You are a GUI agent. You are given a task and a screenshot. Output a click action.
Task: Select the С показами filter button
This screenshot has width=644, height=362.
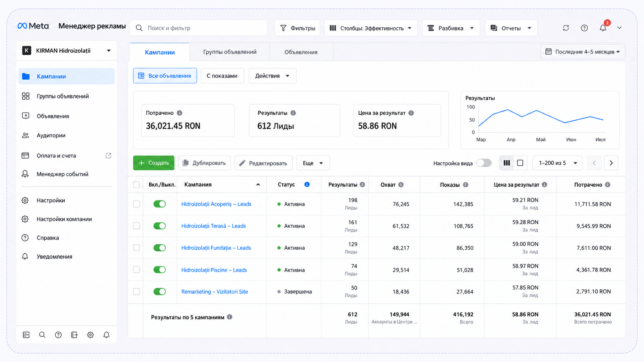(x=222, y=76)
